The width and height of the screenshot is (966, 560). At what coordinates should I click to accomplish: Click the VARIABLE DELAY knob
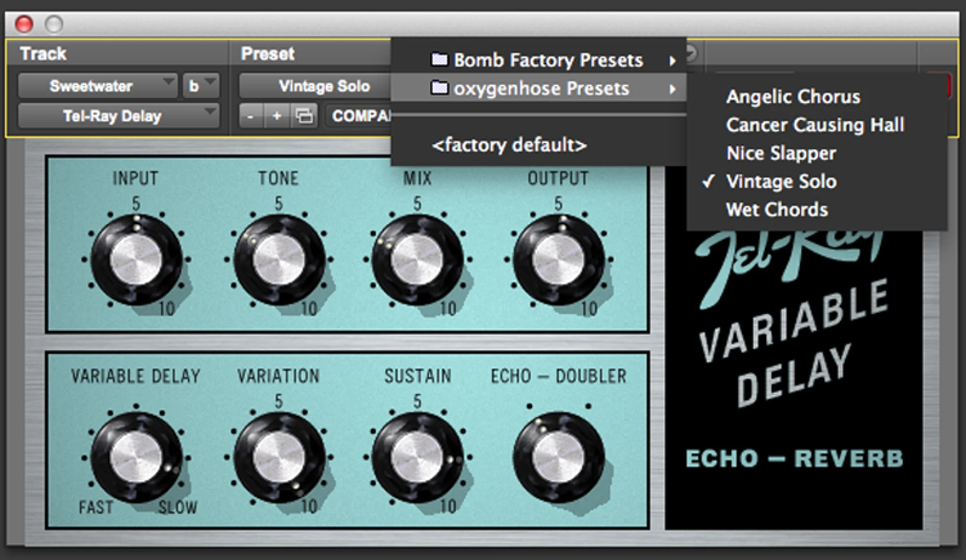click(x=136, y=458)
